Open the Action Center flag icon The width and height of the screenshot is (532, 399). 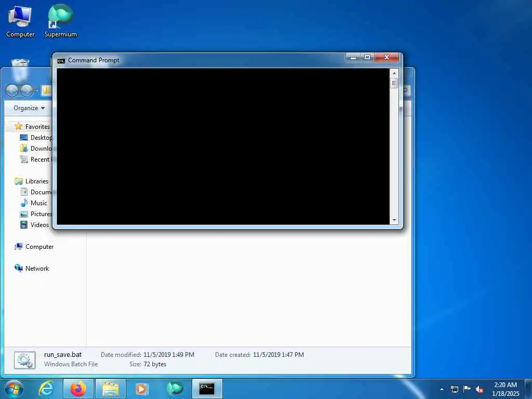(467, 389)
